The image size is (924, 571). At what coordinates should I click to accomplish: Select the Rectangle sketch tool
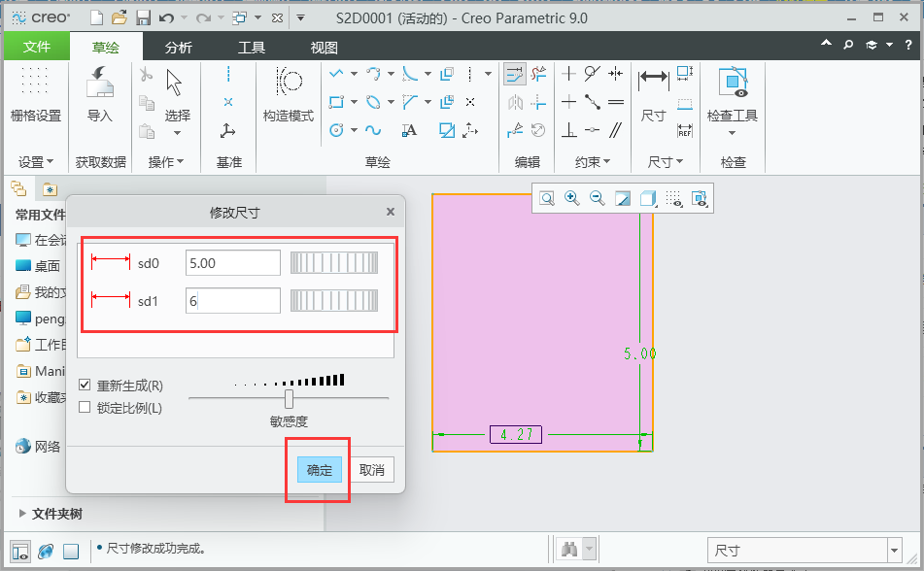(x=336, y=102)
